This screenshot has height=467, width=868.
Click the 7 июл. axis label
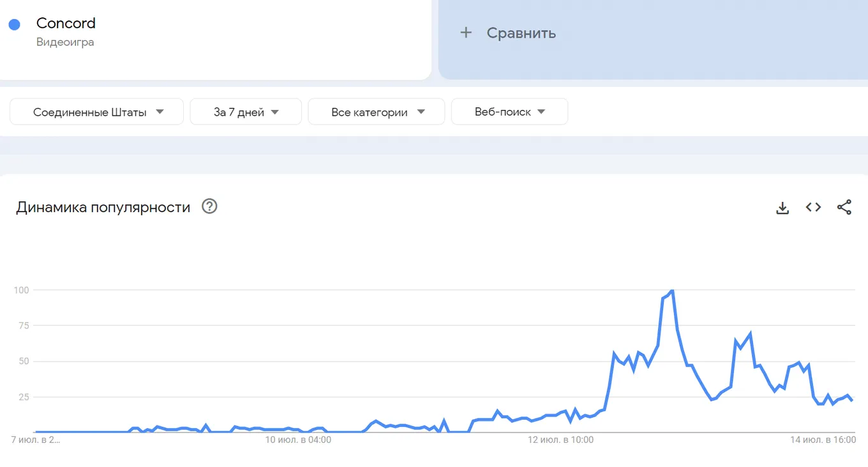click(36, 440)
